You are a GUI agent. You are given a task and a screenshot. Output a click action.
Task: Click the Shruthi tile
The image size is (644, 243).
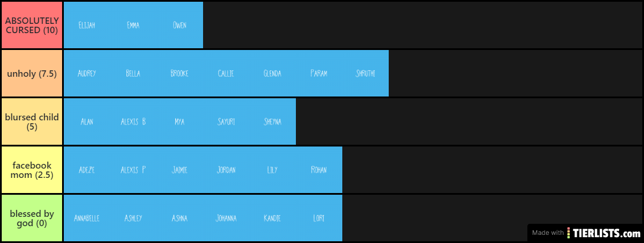pyautogui.click(x=366, y=73)
